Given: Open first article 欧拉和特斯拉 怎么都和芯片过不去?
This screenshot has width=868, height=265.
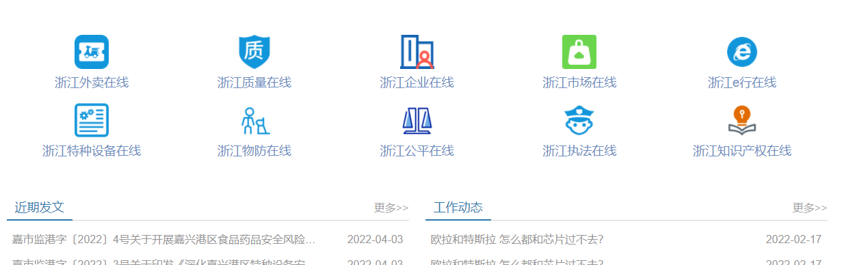Looking at the screenshot, I should [x=517, y=240].
